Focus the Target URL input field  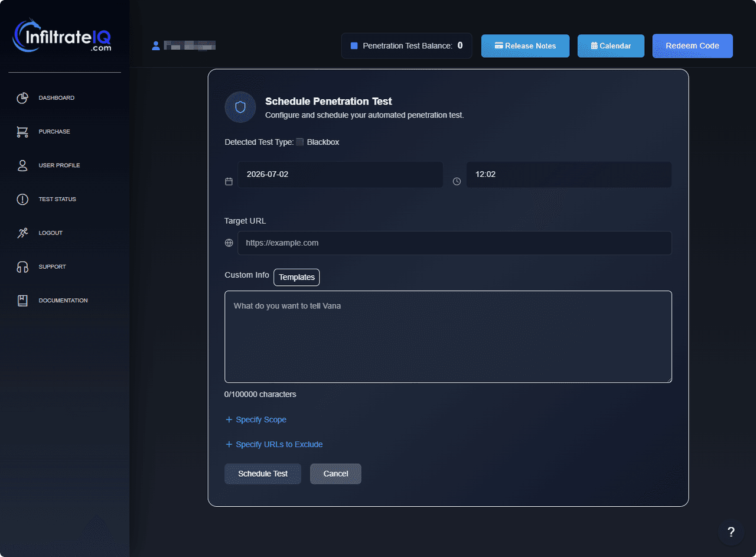tap(455, 243)
